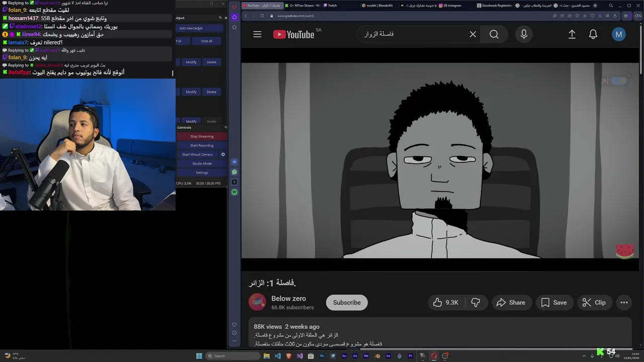Open the Opera main menu logo
Screen dimensions: 644x362
234,7
